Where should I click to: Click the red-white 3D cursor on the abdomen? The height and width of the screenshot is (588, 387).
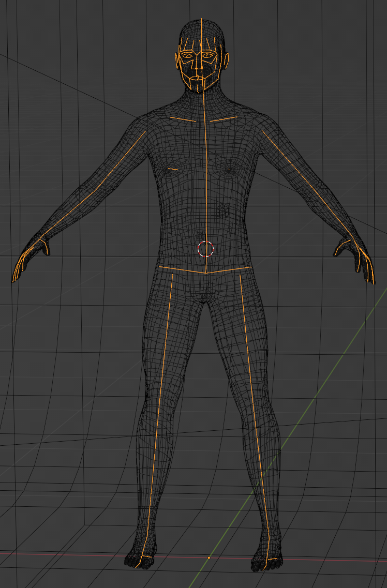pos(205,249)
